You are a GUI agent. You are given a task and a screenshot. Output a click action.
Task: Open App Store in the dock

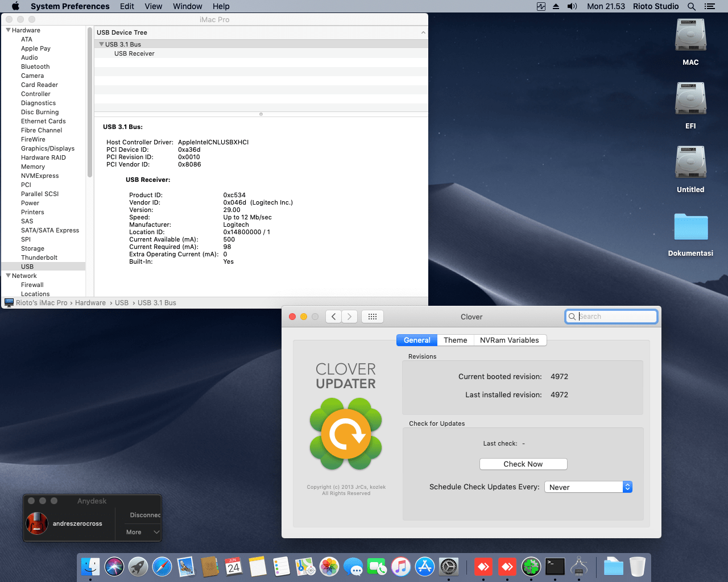[425, 567]
